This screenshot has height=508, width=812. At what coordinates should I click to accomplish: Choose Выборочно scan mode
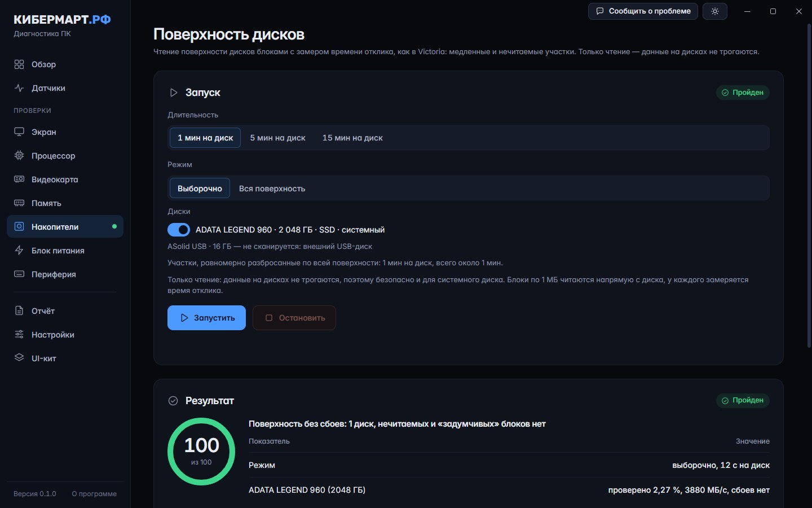click(200, 189)
